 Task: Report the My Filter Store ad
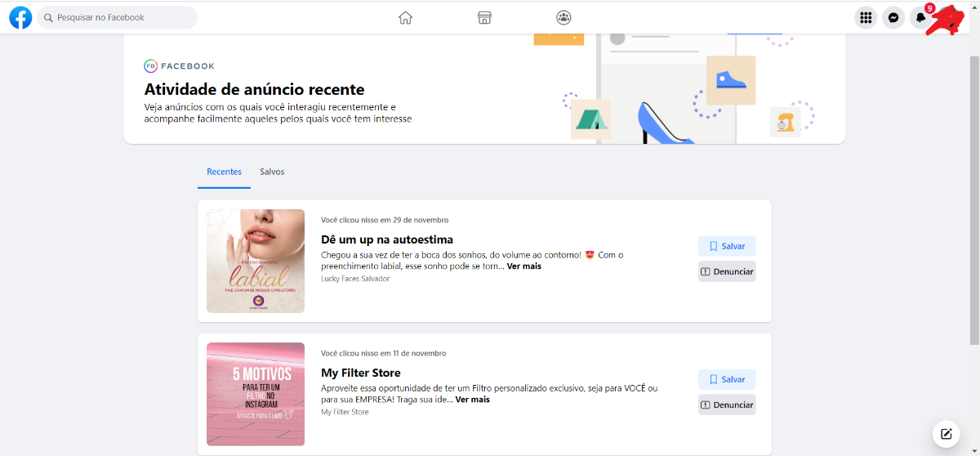(727, 405)
